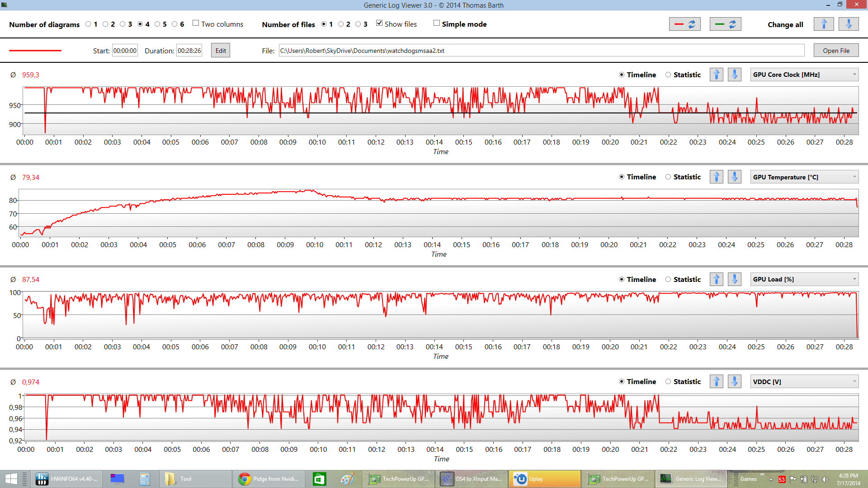Open Tool folder in taskbar

tap(195, 479)
